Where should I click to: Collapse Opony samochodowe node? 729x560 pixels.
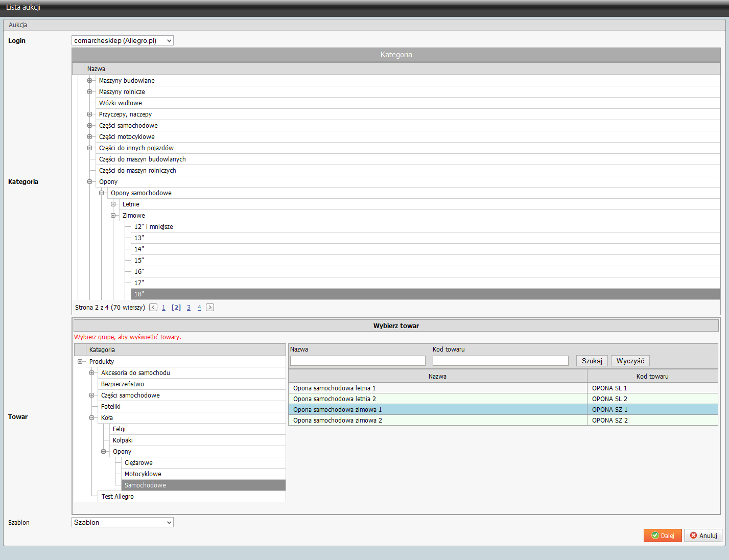(x=102, y=193)
